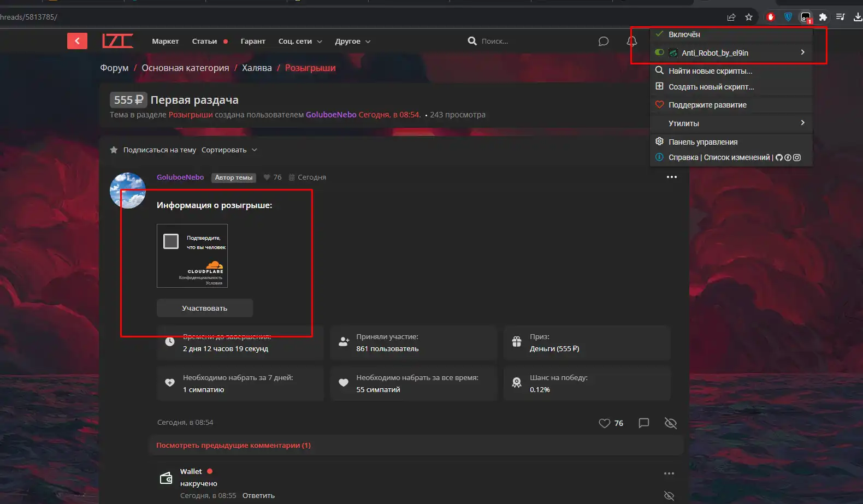
Task: Click Ответить under Wallet comment
Action: point(258,496)
